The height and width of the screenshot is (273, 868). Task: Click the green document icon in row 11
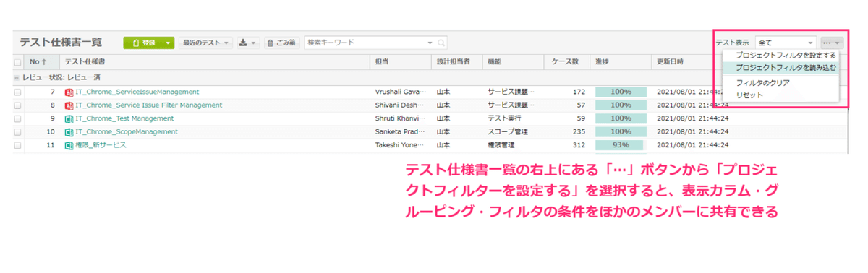(69, 145)
